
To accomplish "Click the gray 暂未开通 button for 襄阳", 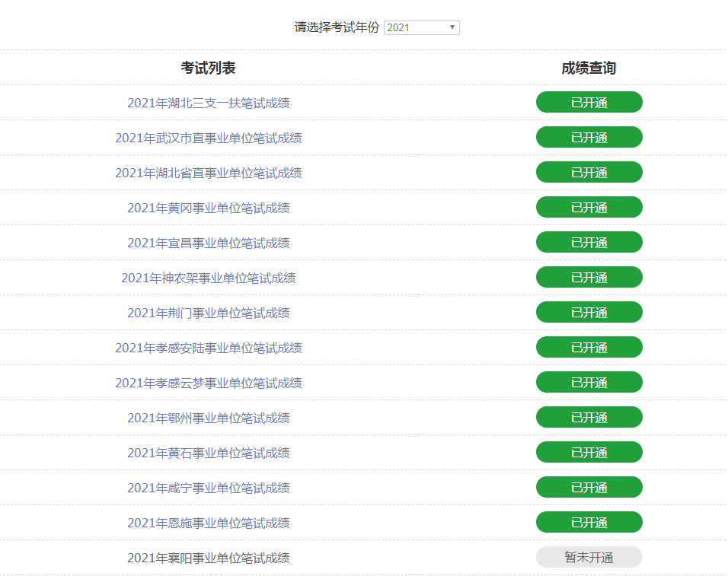I will click(x=589, y=558).
